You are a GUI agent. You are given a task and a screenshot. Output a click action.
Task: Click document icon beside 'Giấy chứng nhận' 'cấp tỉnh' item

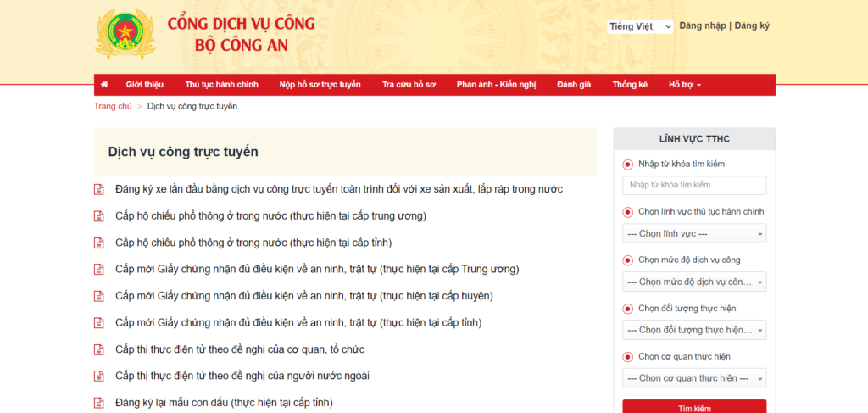(98, 322)
